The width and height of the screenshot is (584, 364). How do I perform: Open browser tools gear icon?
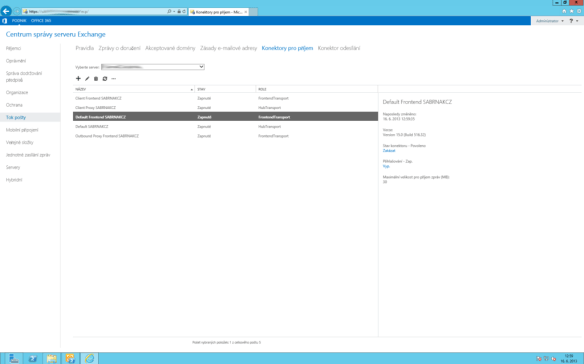[x=579, y=11]
